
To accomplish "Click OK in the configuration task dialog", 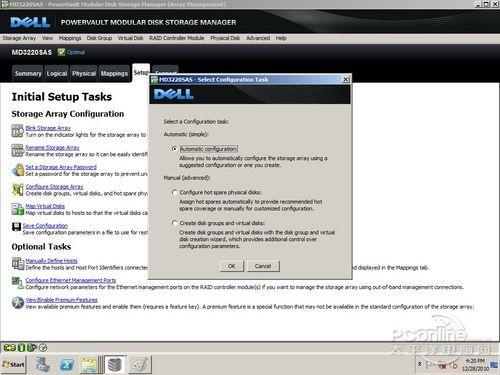I will coord(232,266).
